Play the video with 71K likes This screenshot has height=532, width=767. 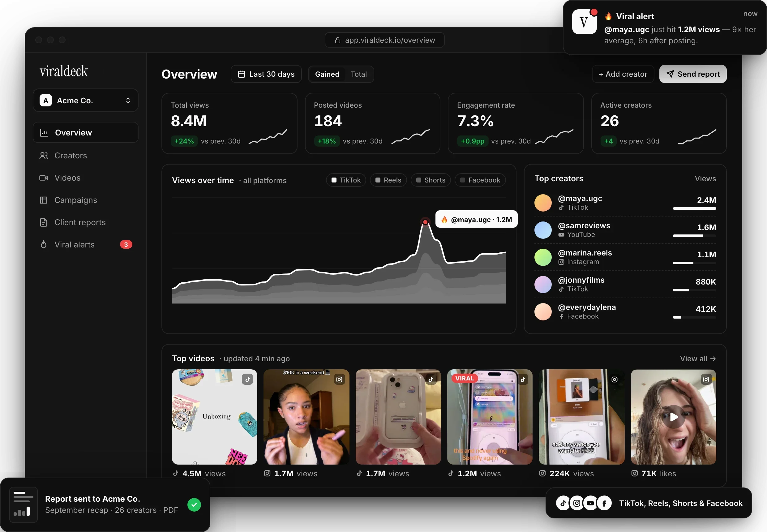point(673,417)
